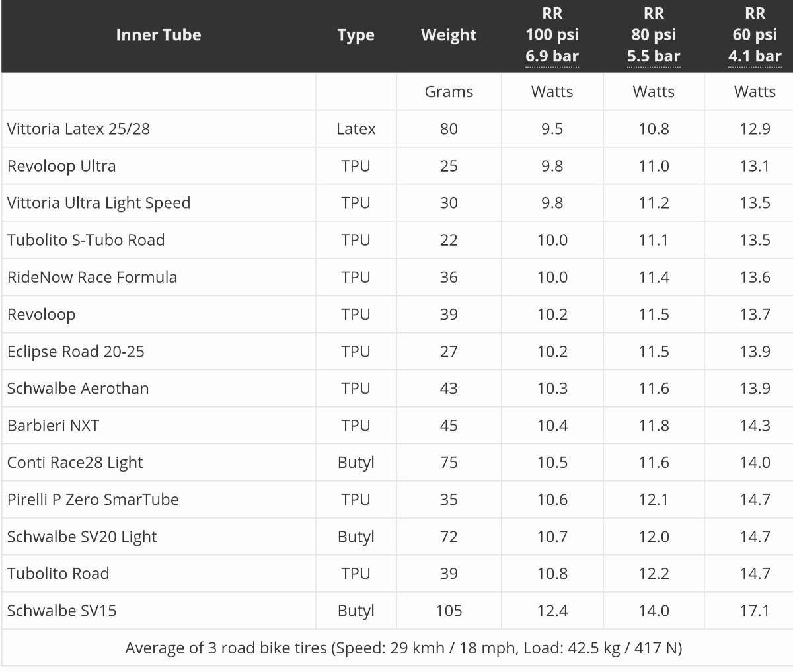Screen dimensions: 793x672
Task: Sort by the Weight column header
Action: [x=449, y=36]
